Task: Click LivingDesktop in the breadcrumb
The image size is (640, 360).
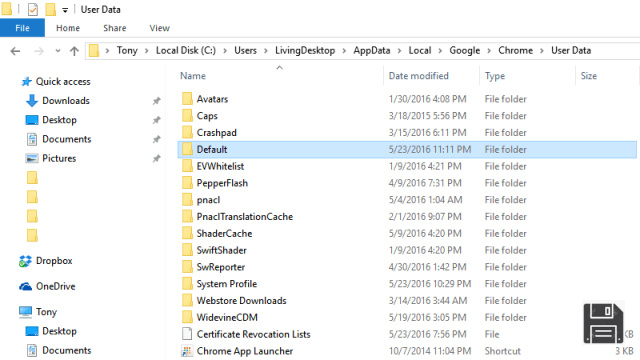Action: pos(305,50)
